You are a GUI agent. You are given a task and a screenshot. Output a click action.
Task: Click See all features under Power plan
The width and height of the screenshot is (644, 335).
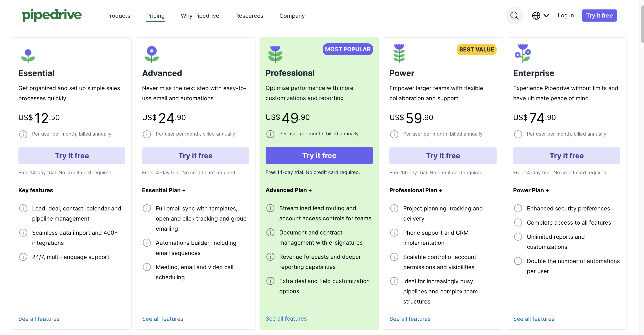pyautogui.click(x=410, y=319)
